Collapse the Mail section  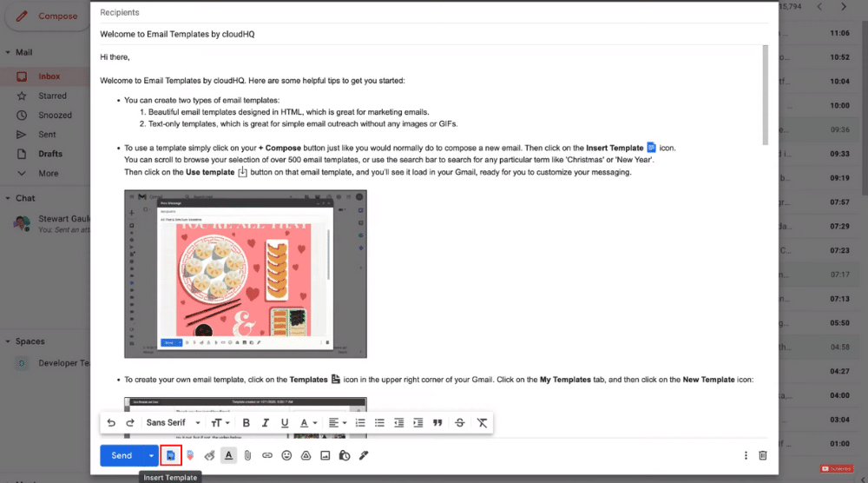click(x=8, y=52)
